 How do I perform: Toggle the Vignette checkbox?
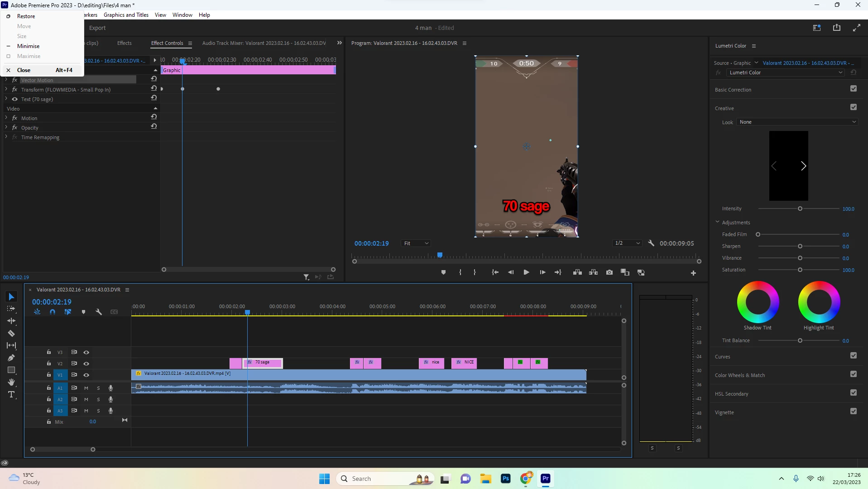coord(854,412)
